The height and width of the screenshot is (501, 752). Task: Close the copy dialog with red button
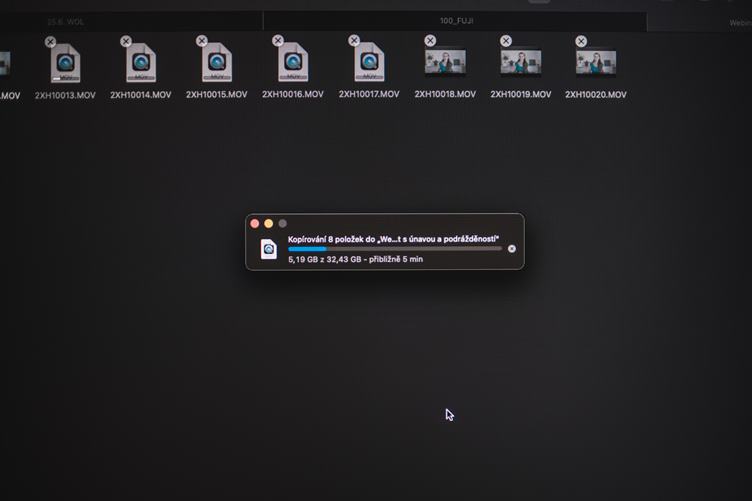(x=255, y=223)
